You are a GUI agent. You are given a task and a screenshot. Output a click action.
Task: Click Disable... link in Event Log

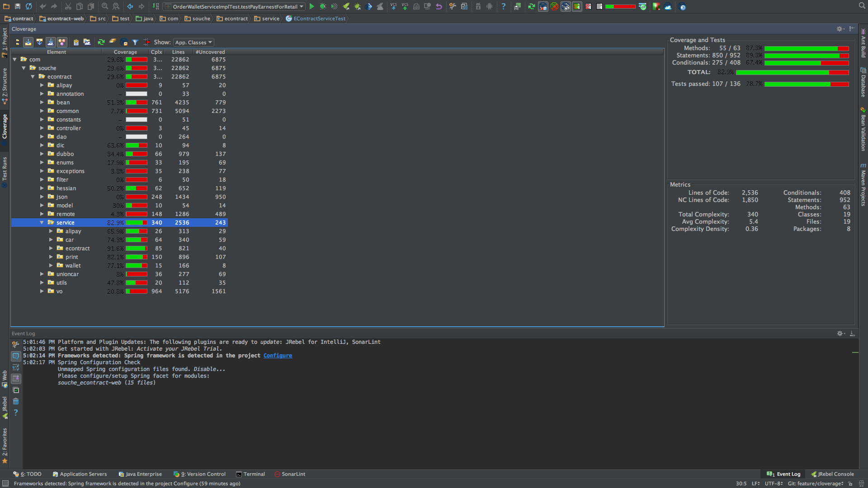[x=209, y=369]
